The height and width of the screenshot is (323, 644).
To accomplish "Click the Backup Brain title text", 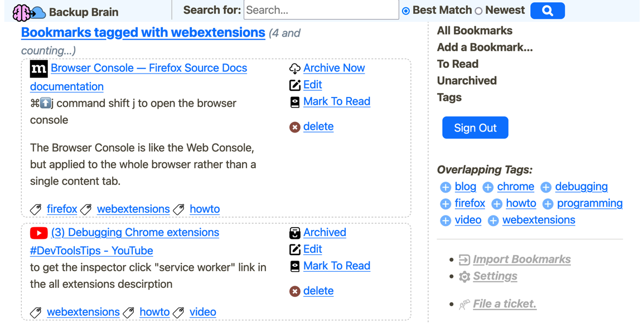I will 84,13.
